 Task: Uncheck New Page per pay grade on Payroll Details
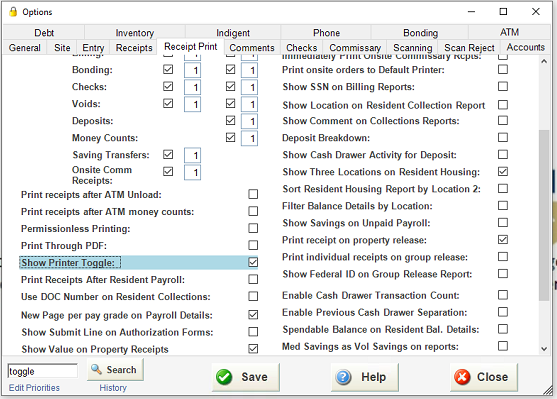[x=253, y=314]
